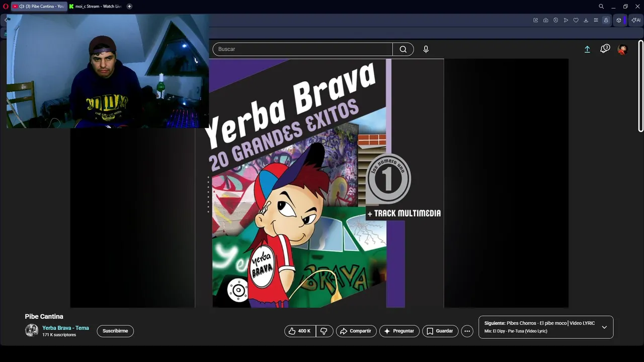Take a snapshot with the camera icon

(x=545, y=20)
